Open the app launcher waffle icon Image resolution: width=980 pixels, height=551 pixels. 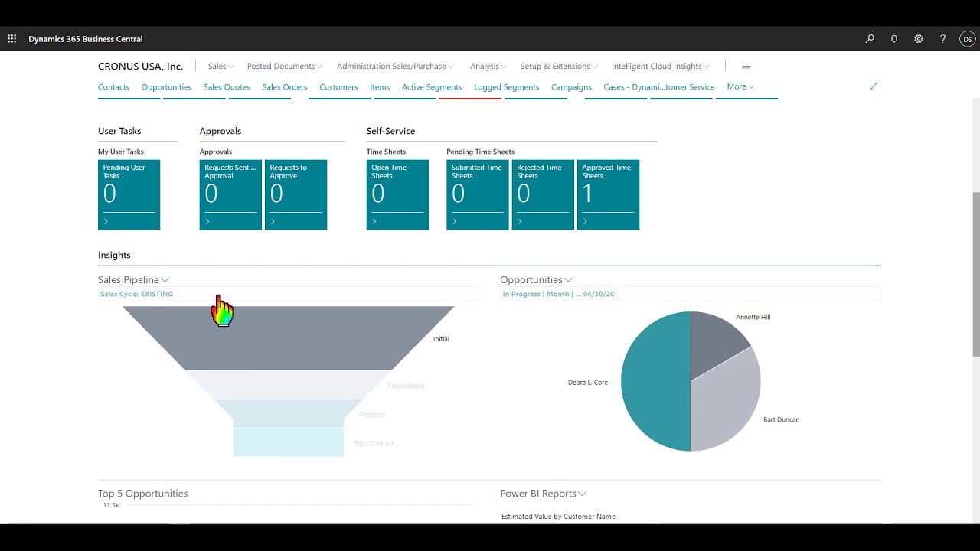(x=11, y=39)
